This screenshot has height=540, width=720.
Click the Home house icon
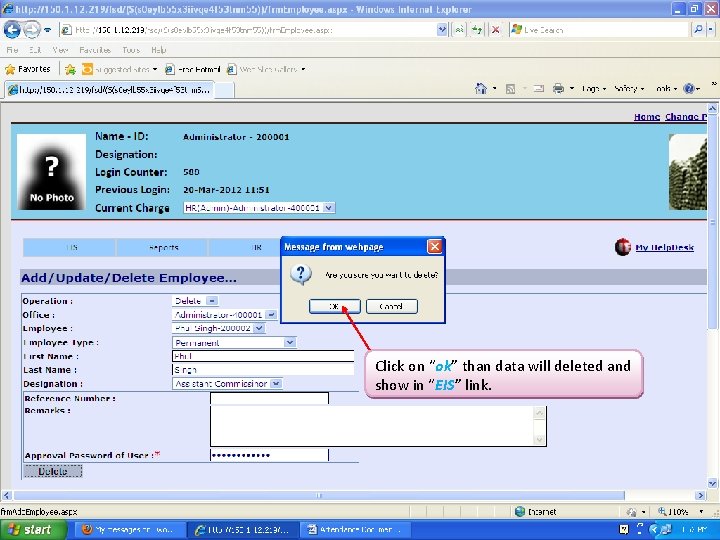coord(481,88)
